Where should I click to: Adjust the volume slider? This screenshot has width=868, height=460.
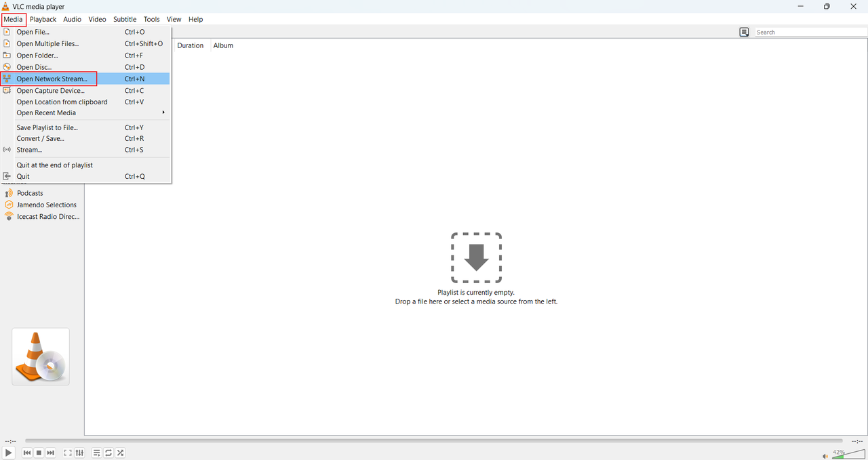[848, 455]
